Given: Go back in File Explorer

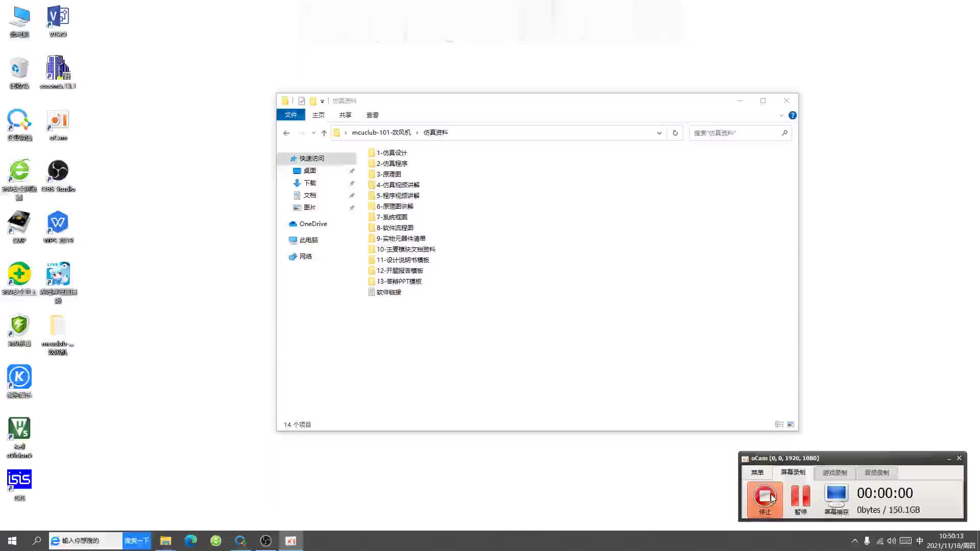Looking at the screenshot, I should pos(286,133).
